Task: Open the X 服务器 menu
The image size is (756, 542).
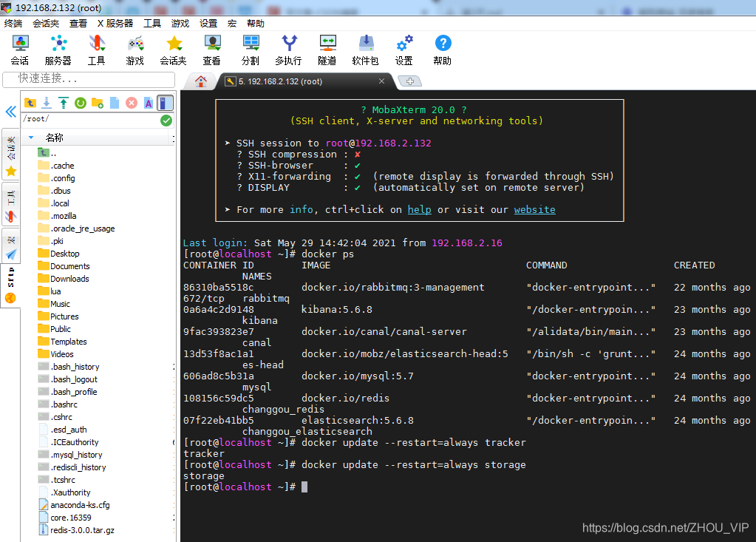Action: pyautogui.click(x=115, y=24)
